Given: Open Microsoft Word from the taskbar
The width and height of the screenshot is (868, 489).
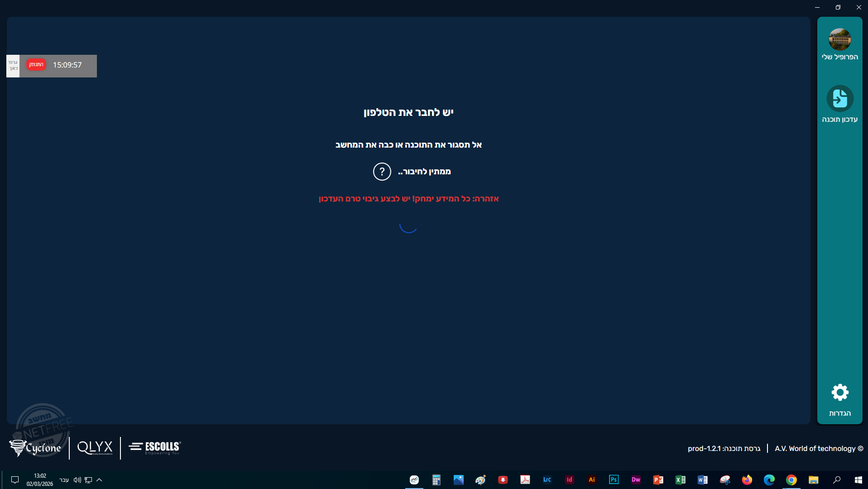Looking at the screenshot, I should click(703, 480).
